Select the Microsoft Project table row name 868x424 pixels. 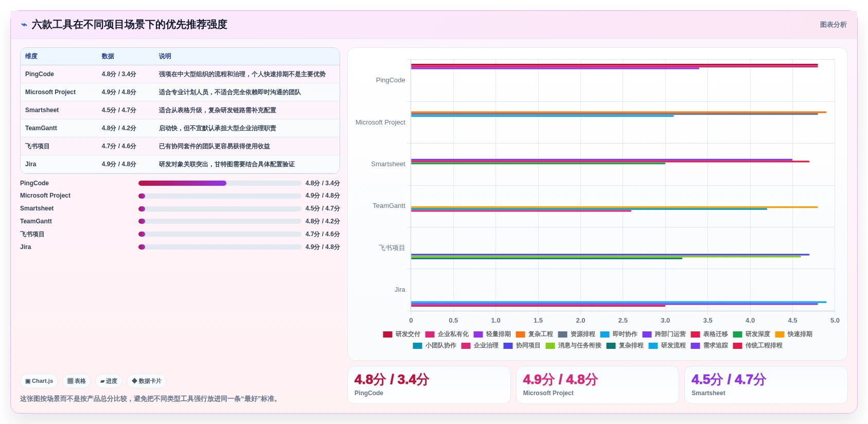[x=50, y=92]
